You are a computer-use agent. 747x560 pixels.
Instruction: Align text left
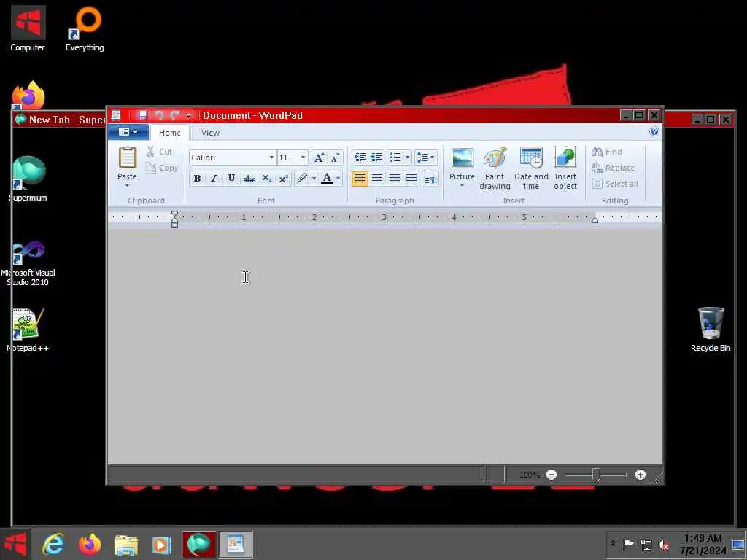pos(360,179)
